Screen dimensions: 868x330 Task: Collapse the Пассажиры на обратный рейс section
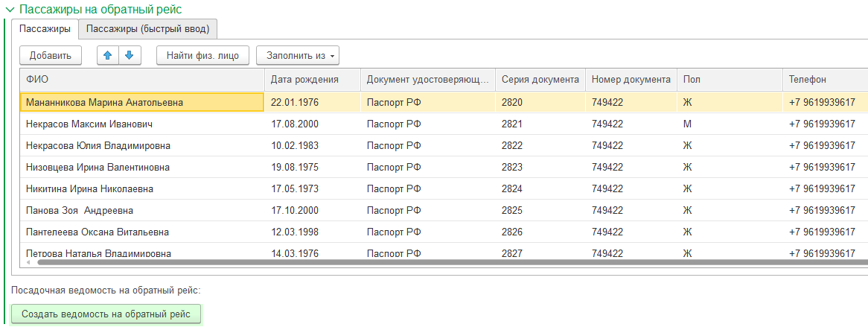tap(9, 10)
